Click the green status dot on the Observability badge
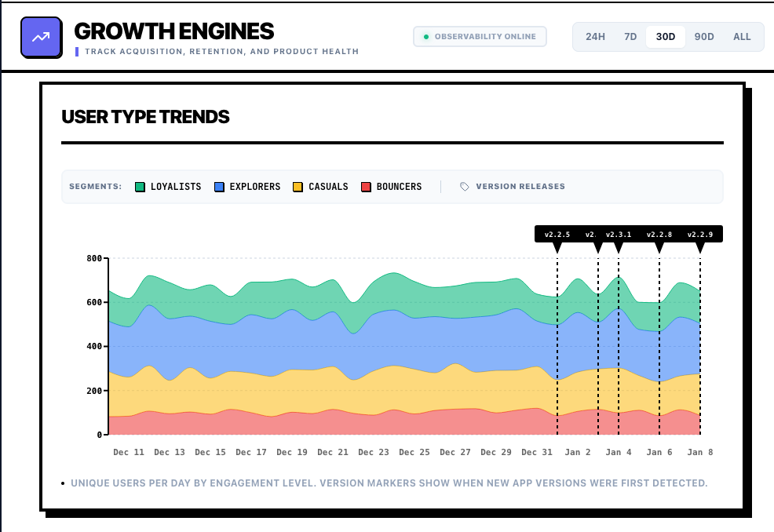 point(425,36)
